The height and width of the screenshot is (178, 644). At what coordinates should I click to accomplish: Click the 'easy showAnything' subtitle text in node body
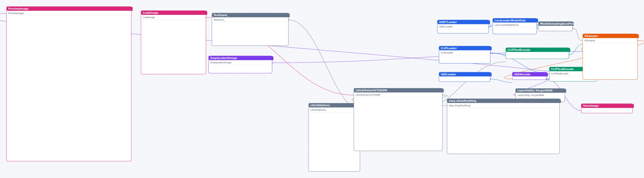[x=459, y=106]
